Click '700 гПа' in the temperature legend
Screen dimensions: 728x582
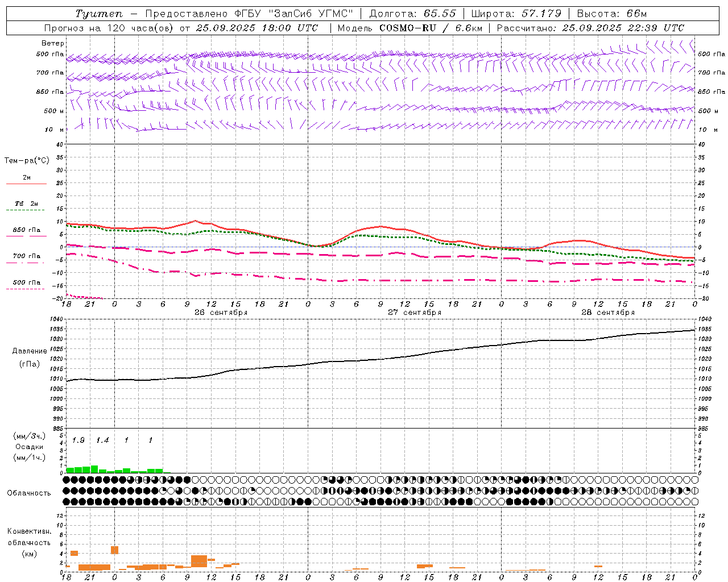point(26,256)
